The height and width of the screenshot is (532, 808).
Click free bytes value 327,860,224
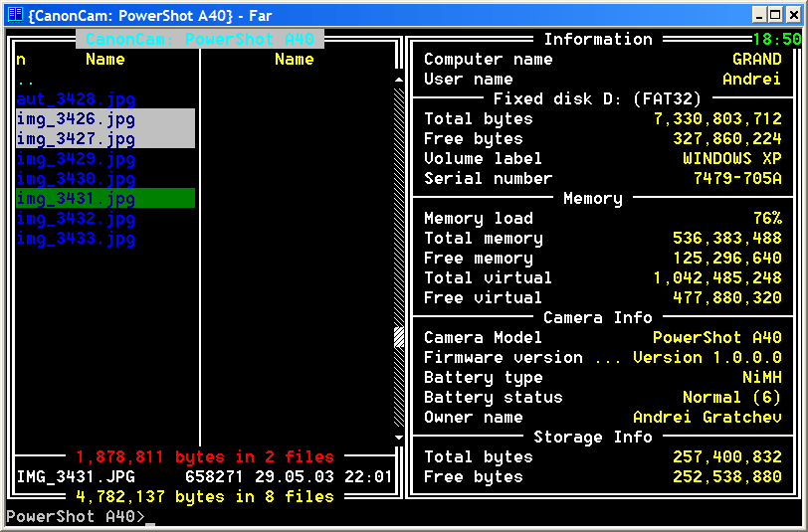(727, 138)
